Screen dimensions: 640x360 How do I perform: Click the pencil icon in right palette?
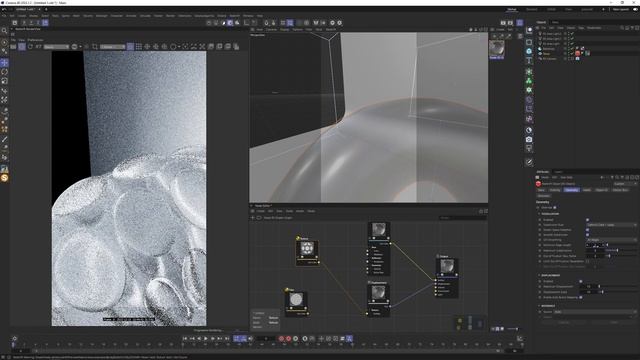[529, 162]
